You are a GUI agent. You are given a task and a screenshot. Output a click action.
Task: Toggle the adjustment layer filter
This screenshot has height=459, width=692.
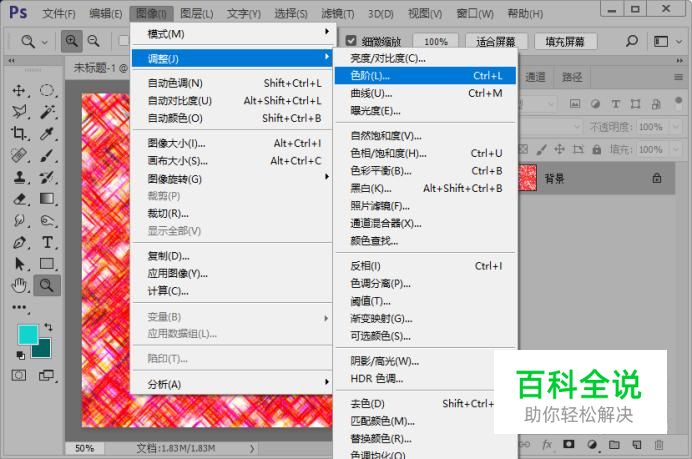tap(595, 104)
